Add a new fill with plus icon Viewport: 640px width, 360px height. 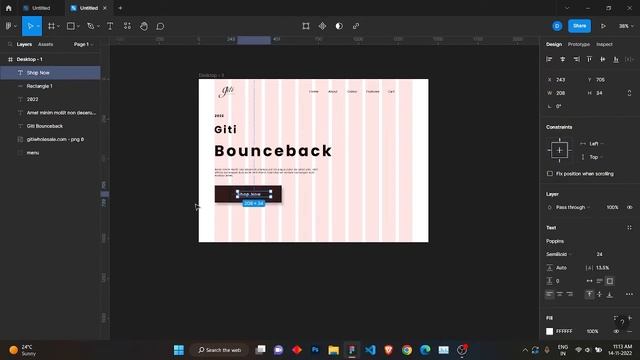(630, 318)
